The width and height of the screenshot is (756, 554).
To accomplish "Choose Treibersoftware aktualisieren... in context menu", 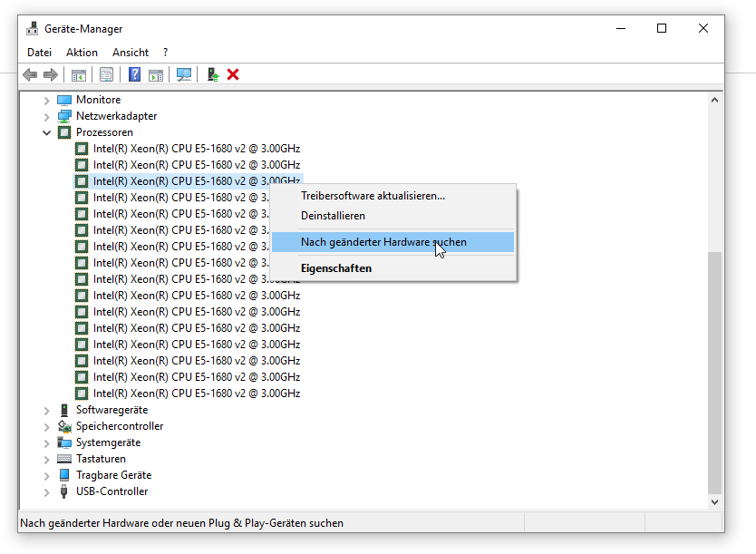I will (393, 196).
